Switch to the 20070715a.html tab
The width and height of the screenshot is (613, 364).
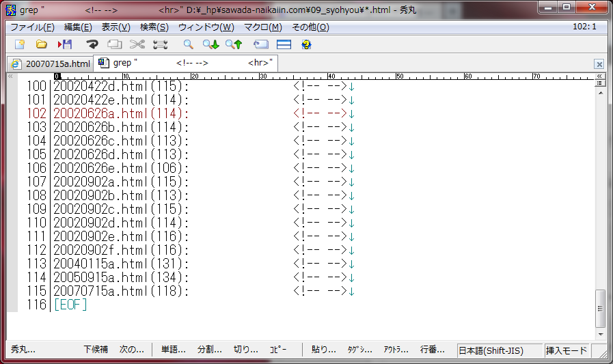(x=51, y=64)
